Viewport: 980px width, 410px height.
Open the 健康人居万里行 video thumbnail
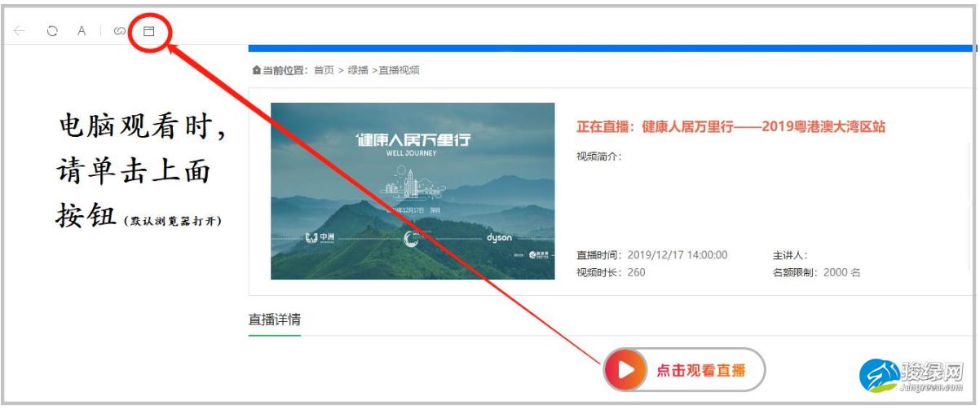pos(413,191)
